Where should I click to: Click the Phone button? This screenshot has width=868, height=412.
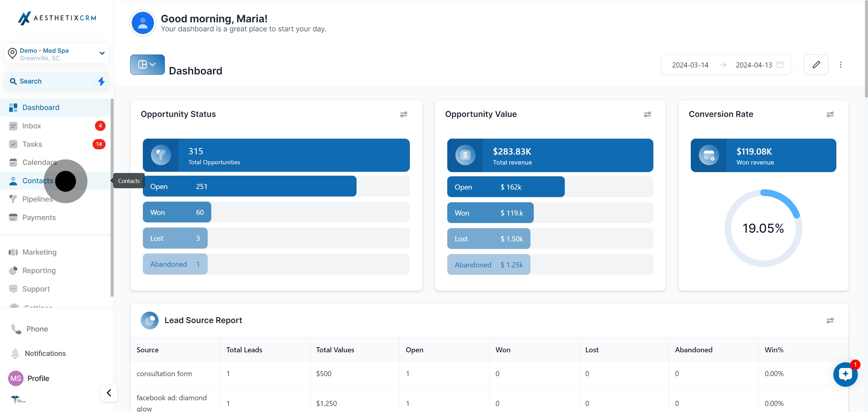(37, 329)
